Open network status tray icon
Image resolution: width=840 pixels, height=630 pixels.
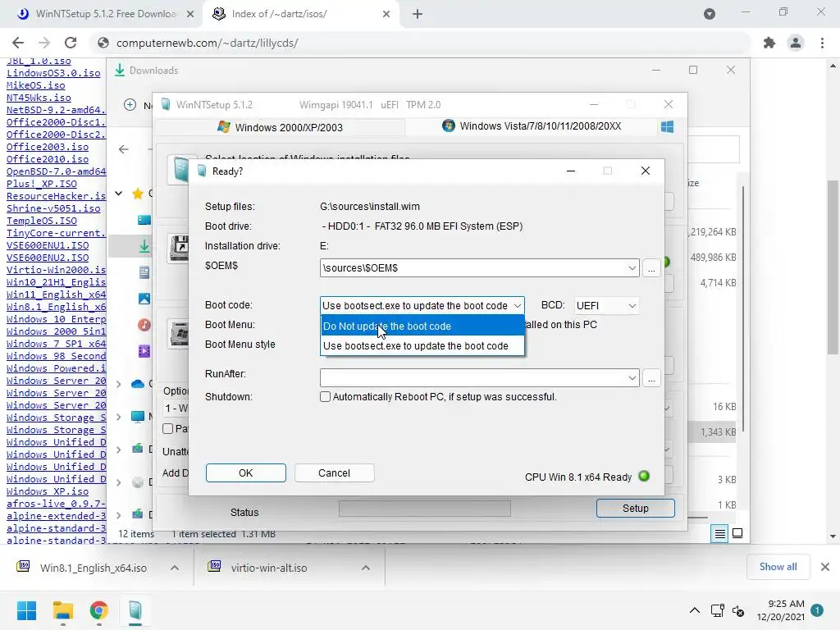coord(717,610)
